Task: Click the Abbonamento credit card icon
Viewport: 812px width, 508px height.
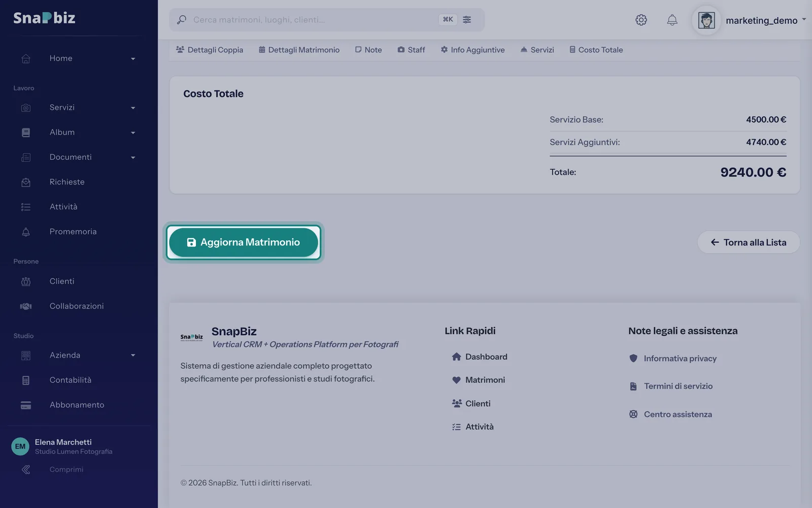Action: pyautogui.click(x=26, y=405)
